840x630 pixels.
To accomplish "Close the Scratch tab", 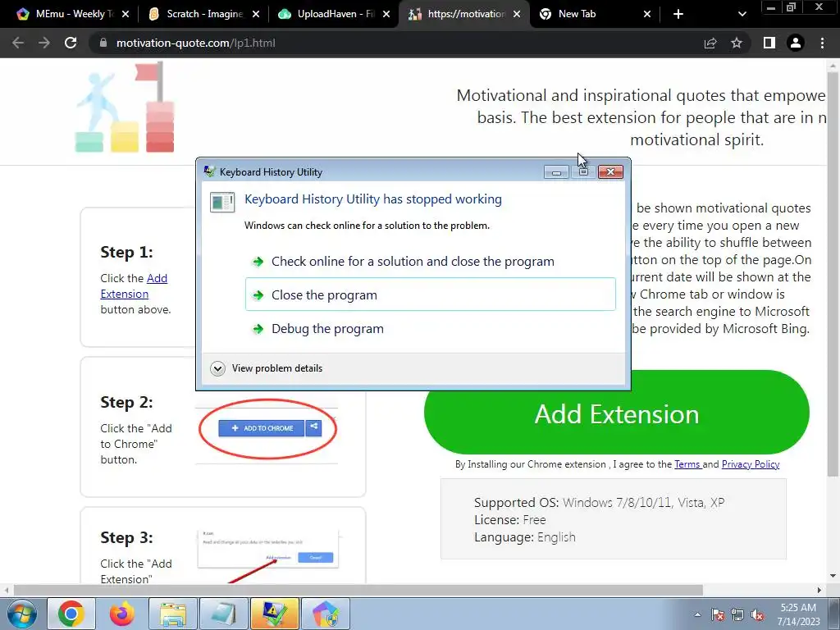I will pos(256,14).
